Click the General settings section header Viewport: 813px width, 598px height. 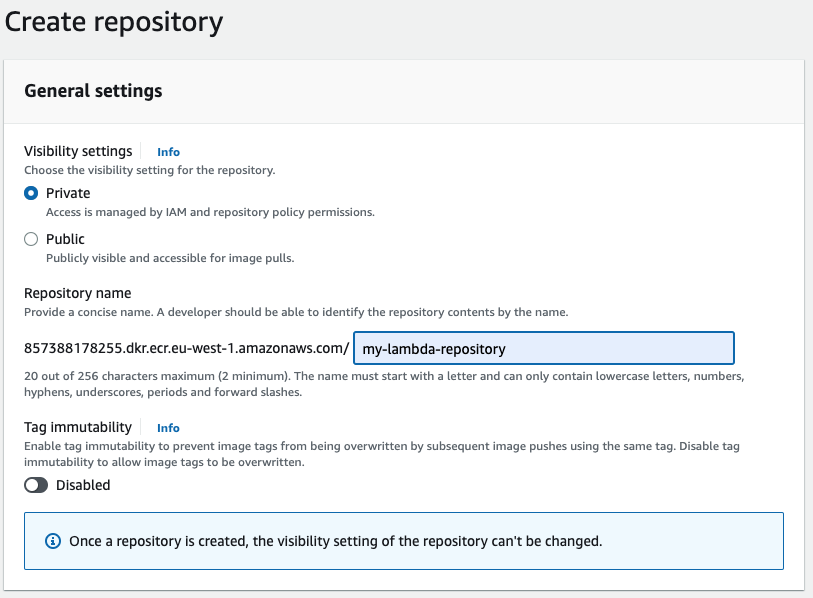90,91
